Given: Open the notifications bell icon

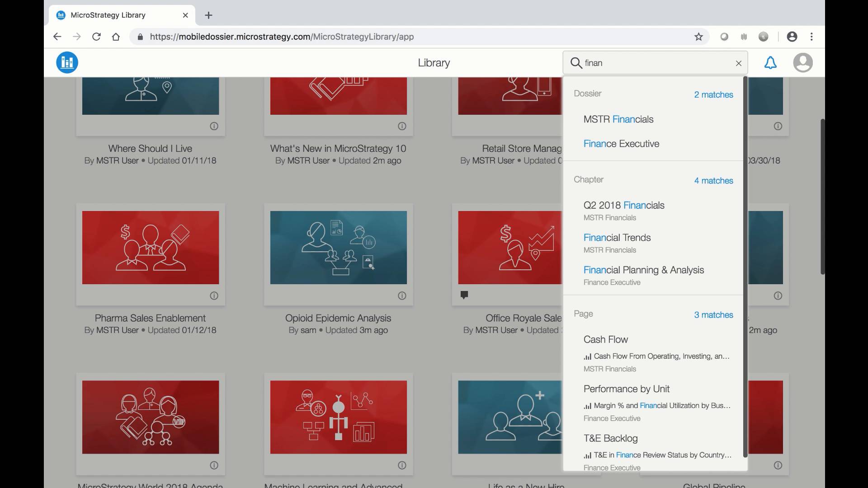Looking at the screenshot, I should click(x=770, y=63).
